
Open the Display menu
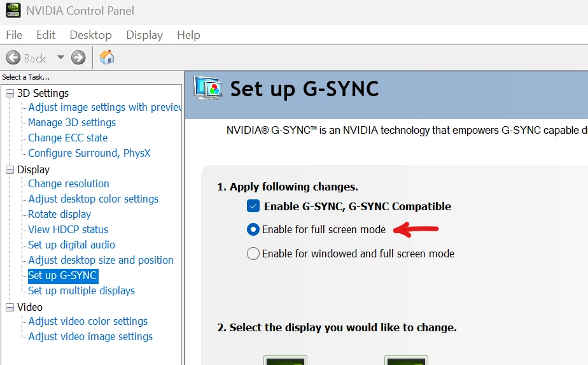[x=144, y=35]
